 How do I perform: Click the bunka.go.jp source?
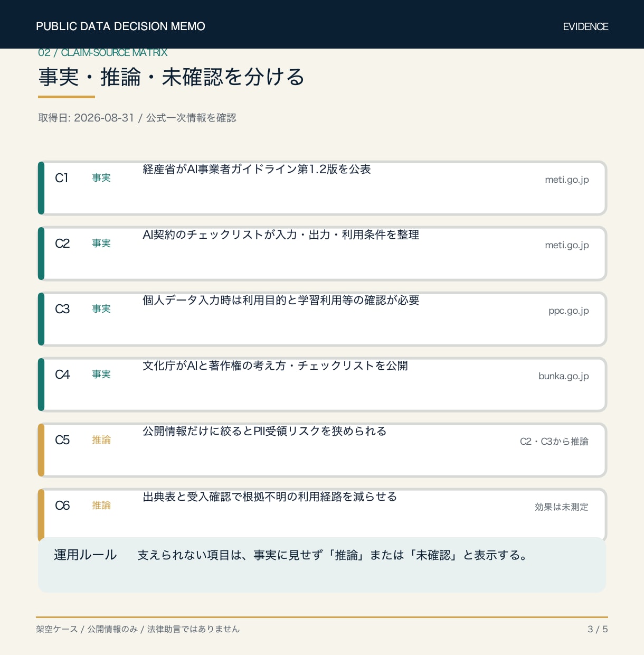563,376
